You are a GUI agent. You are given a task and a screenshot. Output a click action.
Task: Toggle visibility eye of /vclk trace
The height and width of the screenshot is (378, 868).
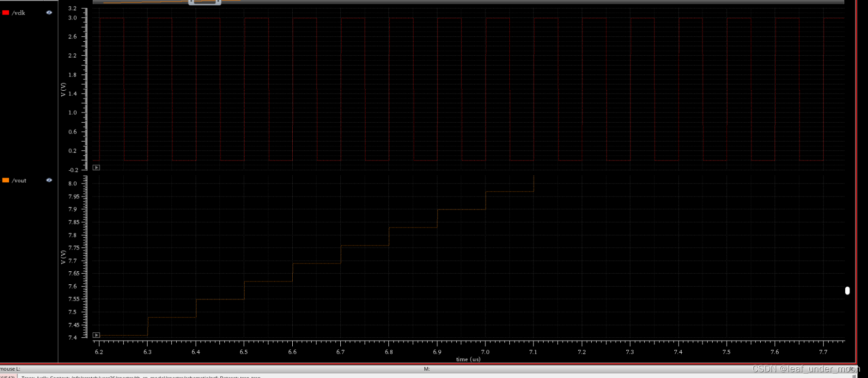coord(49,13)
